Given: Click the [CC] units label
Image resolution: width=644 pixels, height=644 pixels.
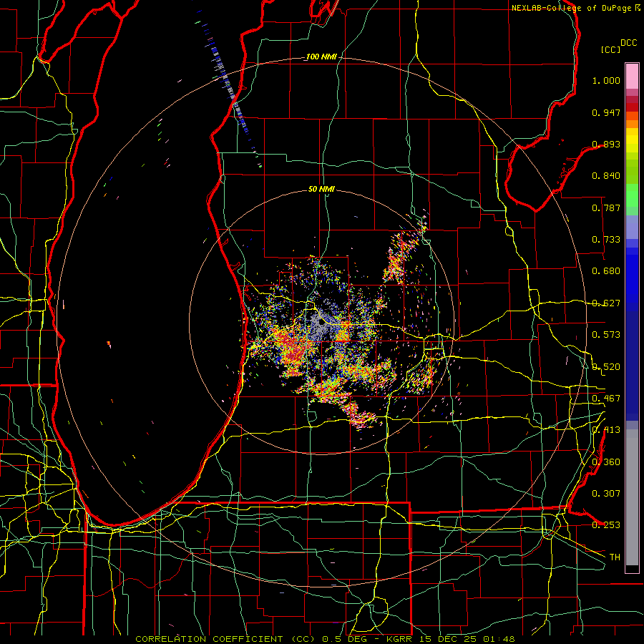Looking at the screenshot, I should [x=610, y=49].
